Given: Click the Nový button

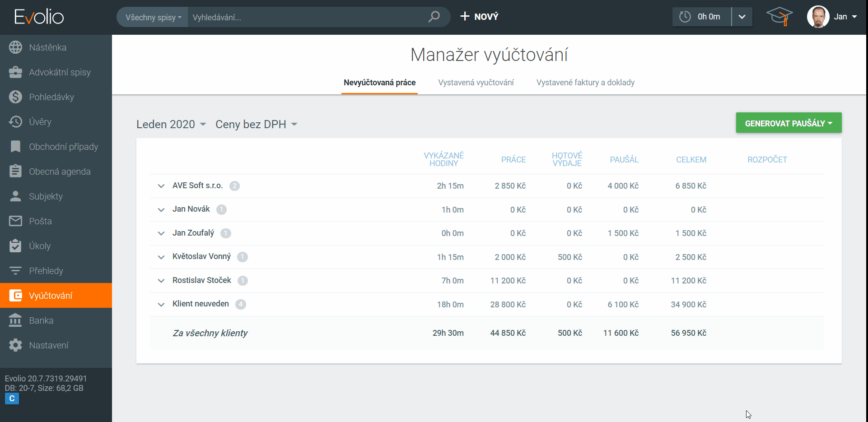Looking at the screenshot, I should (x=479, y=17).
